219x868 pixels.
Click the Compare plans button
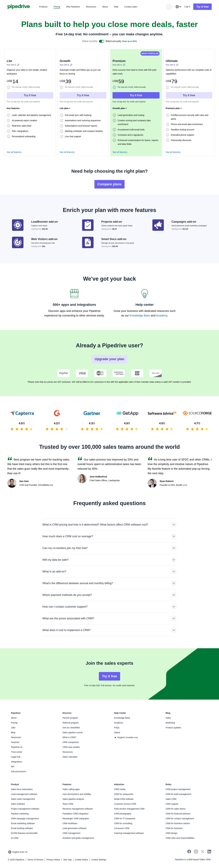109,184
